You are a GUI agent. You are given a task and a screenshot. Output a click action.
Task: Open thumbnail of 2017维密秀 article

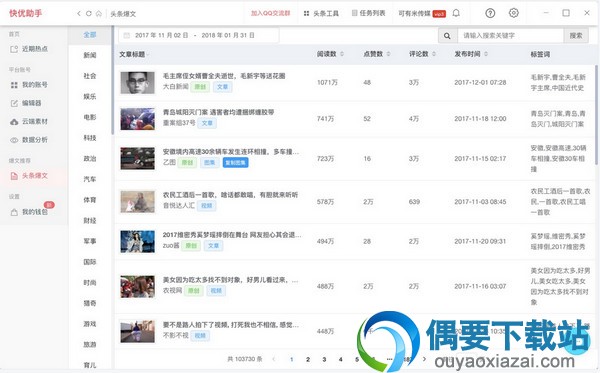pyautogui.click(x=138, y=241)
